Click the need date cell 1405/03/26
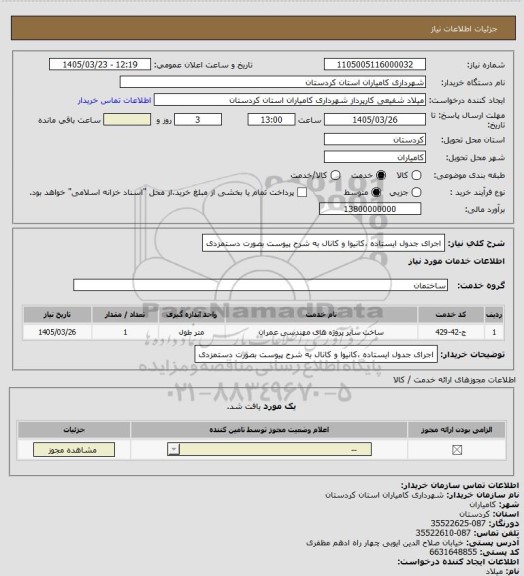Image resolution: width=524 pixels, height=576 pixels. click(x=57, y=332)
